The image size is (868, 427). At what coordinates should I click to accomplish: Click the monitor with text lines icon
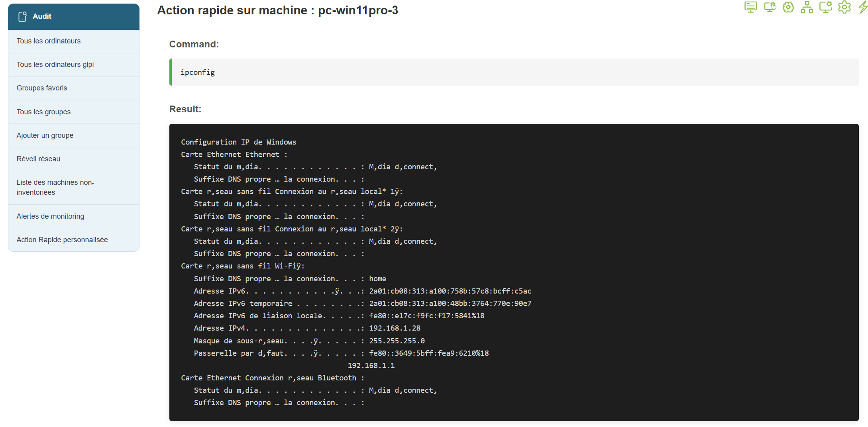coord(750,7)
